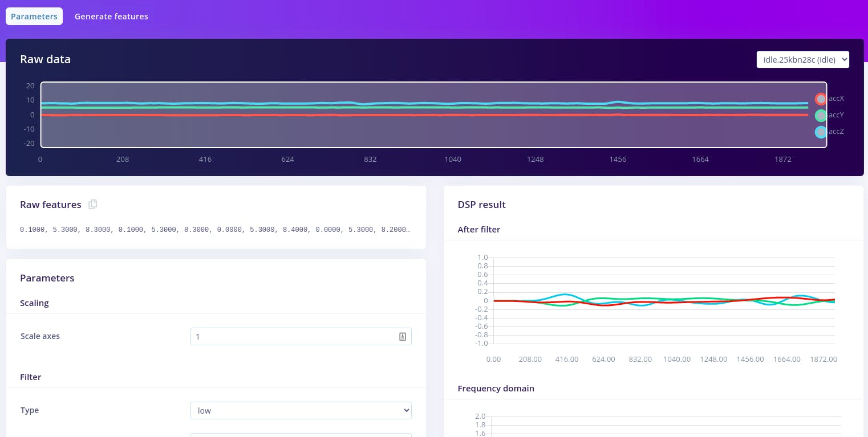Open the Generate features tab
The image size is (868, 437).
(111, 17)
